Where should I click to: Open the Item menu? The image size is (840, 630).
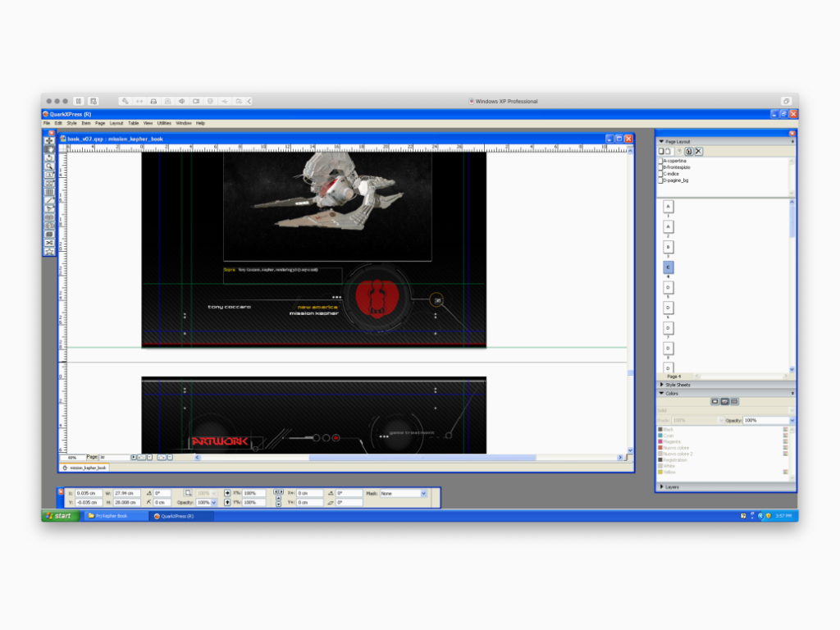click(x=85, y=123)
